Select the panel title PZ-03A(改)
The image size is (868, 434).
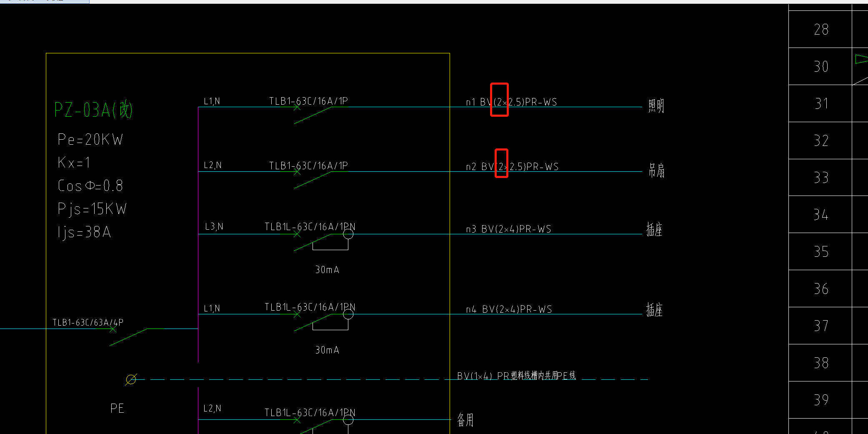(93, 110)
